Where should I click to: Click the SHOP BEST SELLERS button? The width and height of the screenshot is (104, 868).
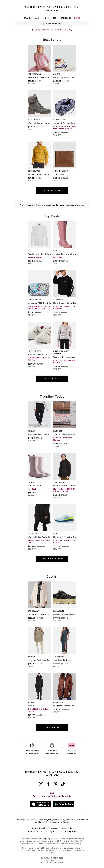(x=52, y=190)
